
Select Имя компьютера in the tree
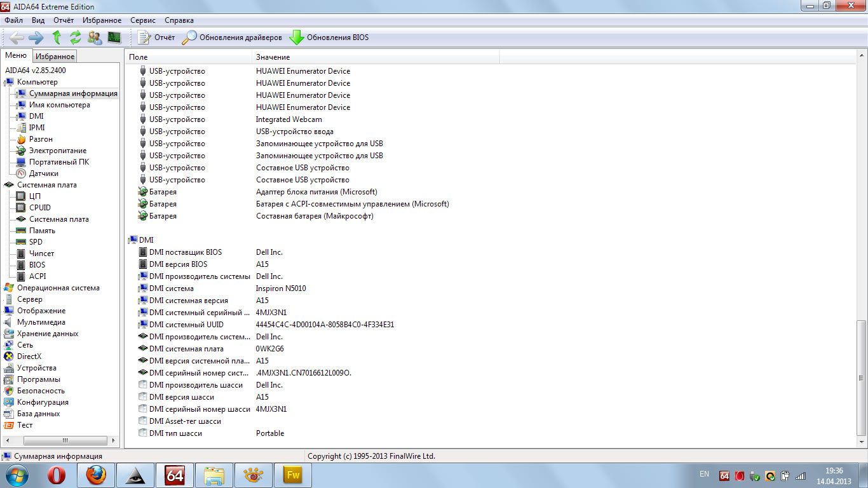[59, 105]
